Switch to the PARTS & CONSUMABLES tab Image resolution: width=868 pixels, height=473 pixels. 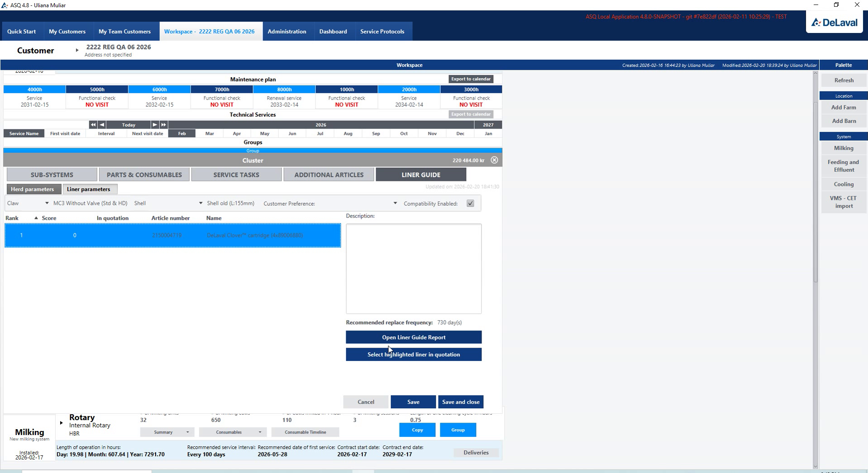click(x=144, y=175)
